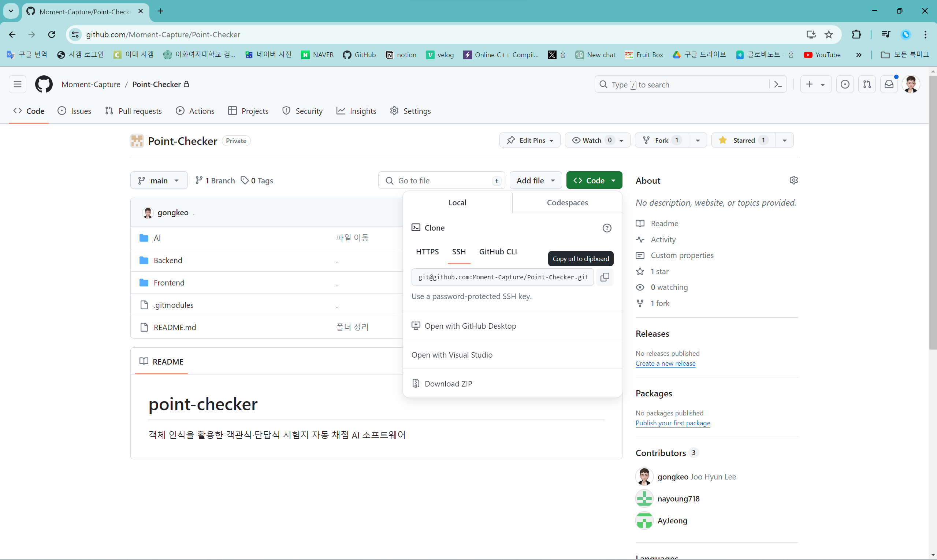937x560 pixels.
Task: Open the pull requests icon in the header
Action: point(867,85)
